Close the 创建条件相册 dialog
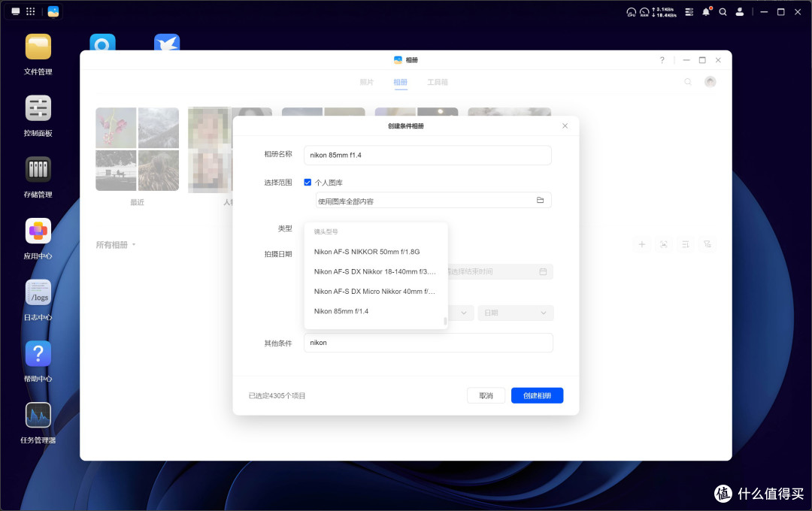Viewport: 812px width, 511px height. pos(565,125)
